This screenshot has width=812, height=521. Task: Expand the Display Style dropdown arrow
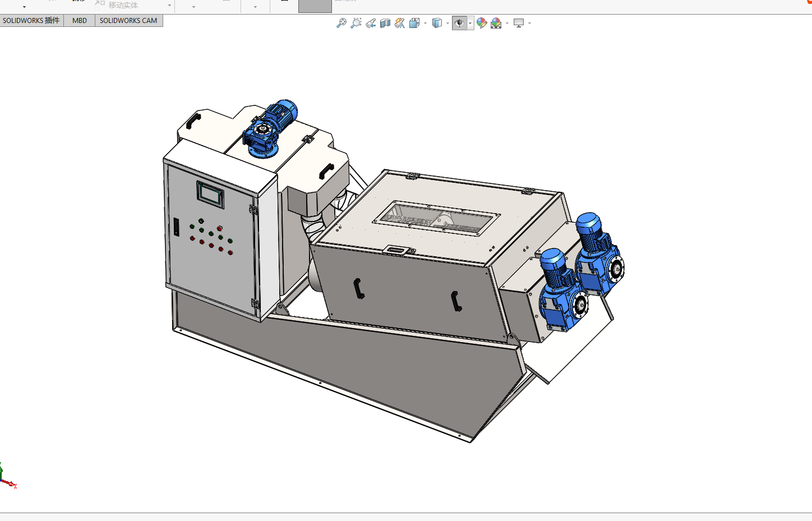[447, 24]
